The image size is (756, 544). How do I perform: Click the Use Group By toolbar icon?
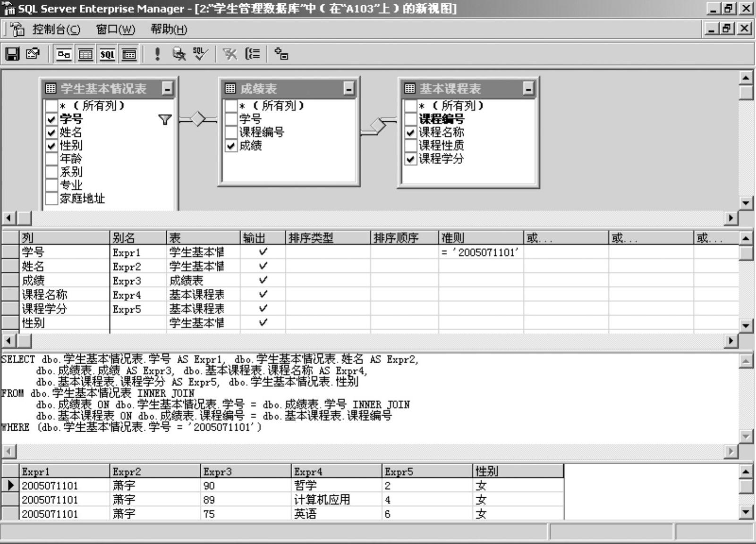[253, 54]
